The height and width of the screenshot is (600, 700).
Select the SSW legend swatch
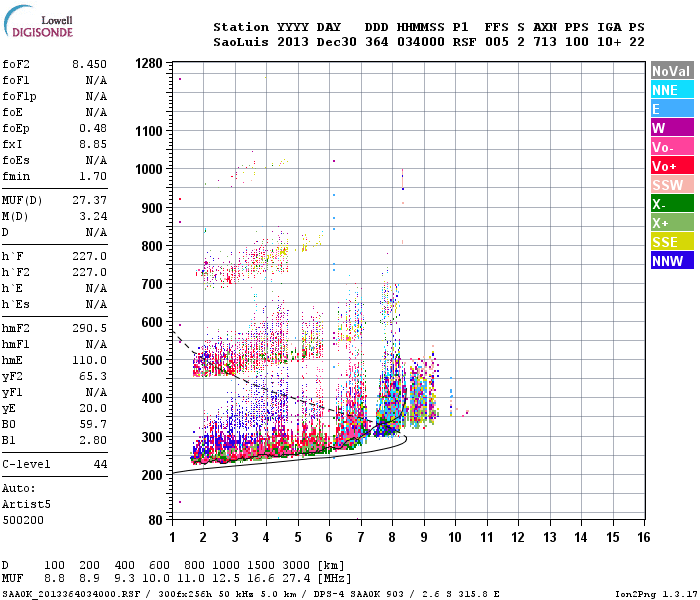[x=672, y=185]
